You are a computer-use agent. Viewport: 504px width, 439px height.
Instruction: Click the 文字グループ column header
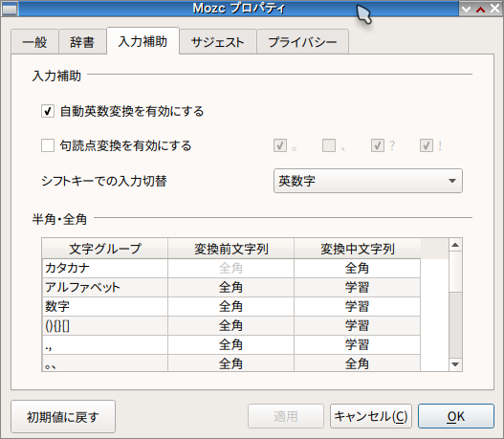click(105, 249)
